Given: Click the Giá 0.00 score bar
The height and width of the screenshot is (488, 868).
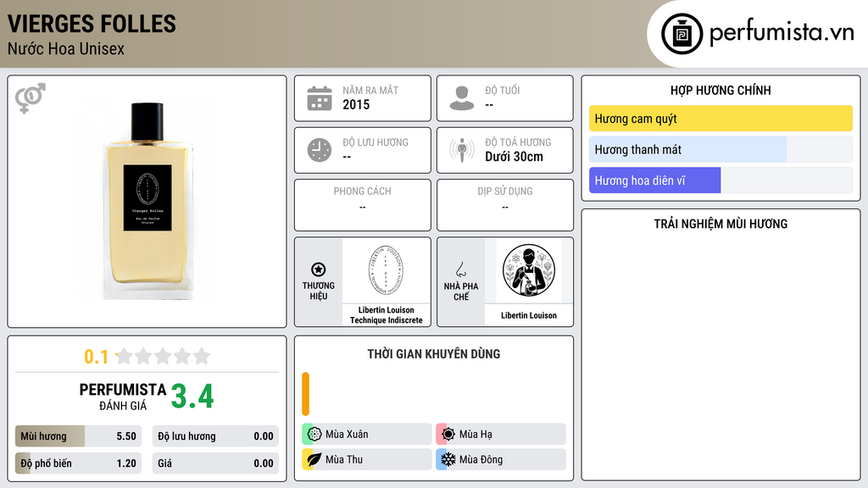Looking at the screenshot, I should click(215, 463).
